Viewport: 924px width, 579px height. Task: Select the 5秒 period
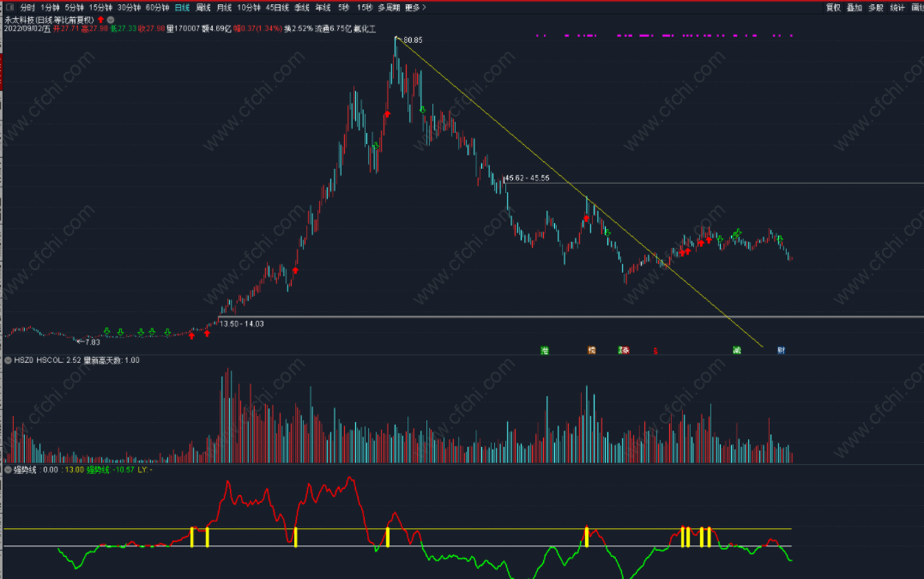pyautogui.click(x=343, y=8)
